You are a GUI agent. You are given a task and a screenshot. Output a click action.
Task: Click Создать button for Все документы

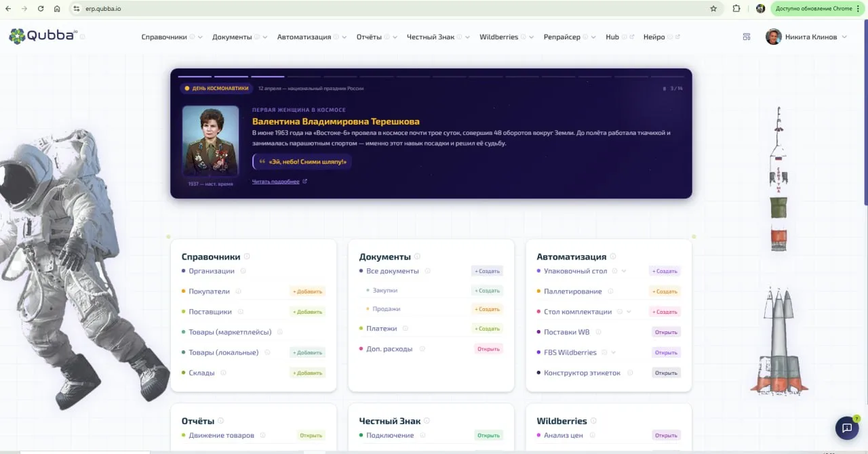pos(487,271)
